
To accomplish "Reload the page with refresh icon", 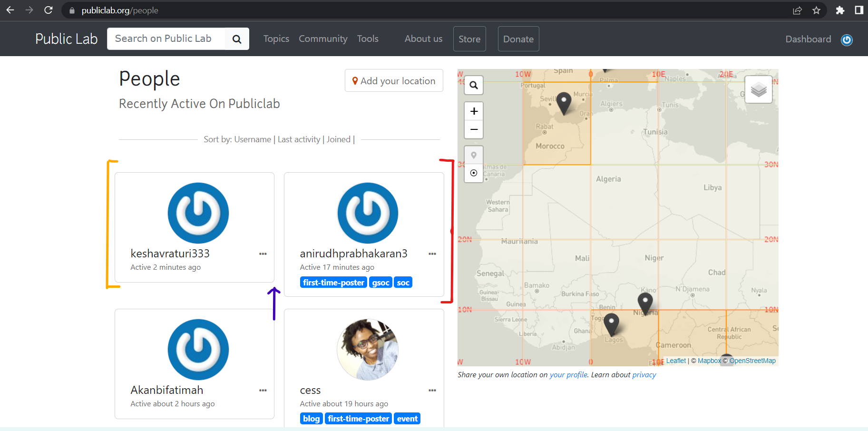I will pos(49,10).
